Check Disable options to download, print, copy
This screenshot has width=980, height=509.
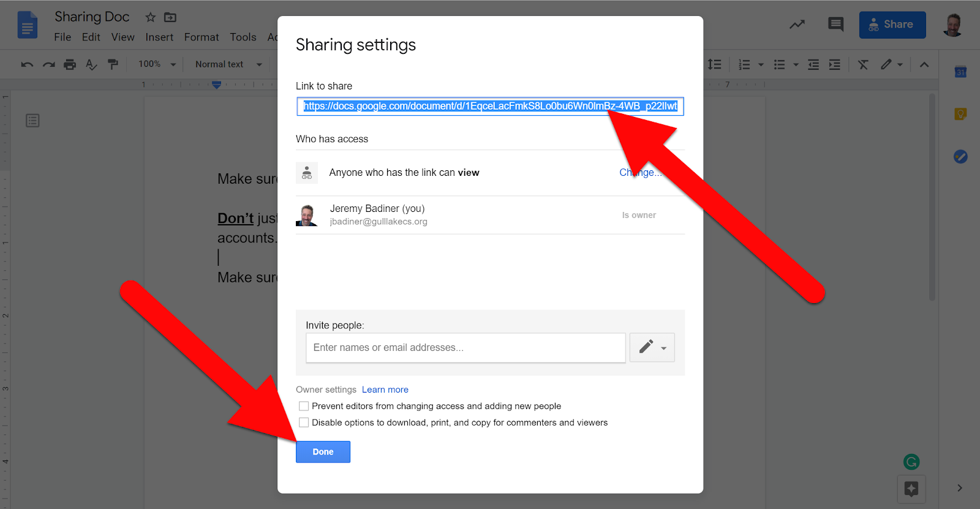304,423
